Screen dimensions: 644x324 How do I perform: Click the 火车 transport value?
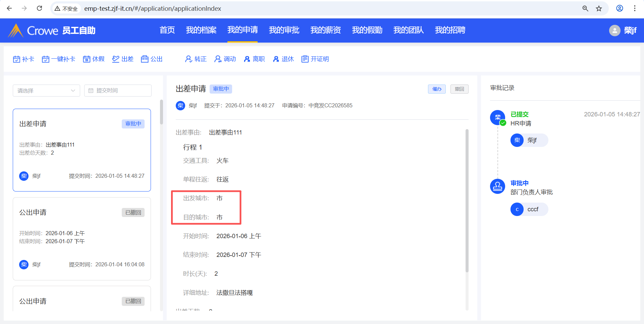[222, 161]
